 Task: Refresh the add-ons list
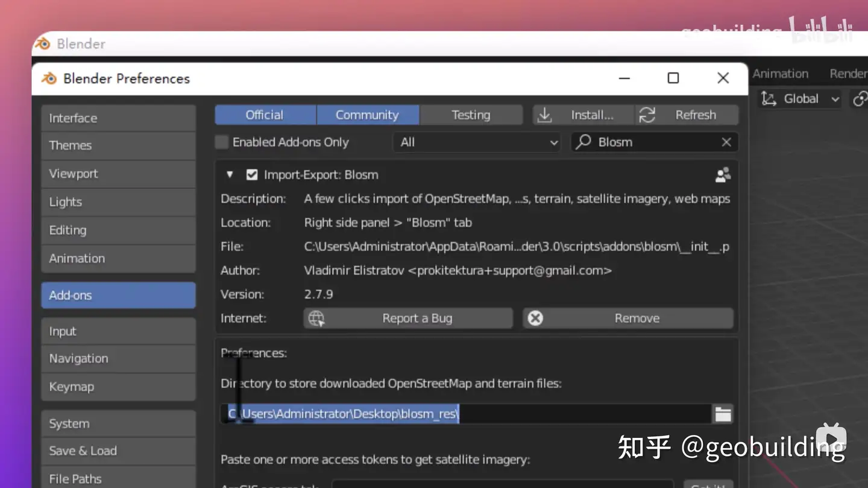(x=687, y=115)
